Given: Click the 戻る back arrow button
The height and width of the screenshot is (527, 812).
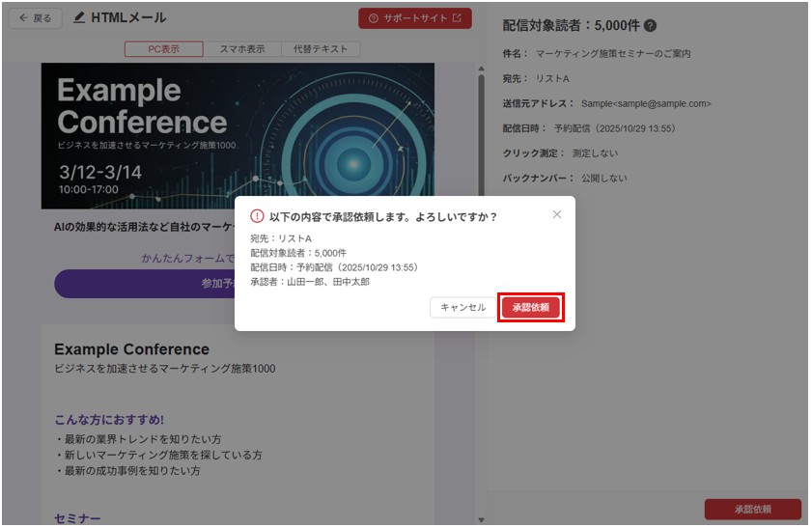Looking at the screenshot, I should (35, 18).
